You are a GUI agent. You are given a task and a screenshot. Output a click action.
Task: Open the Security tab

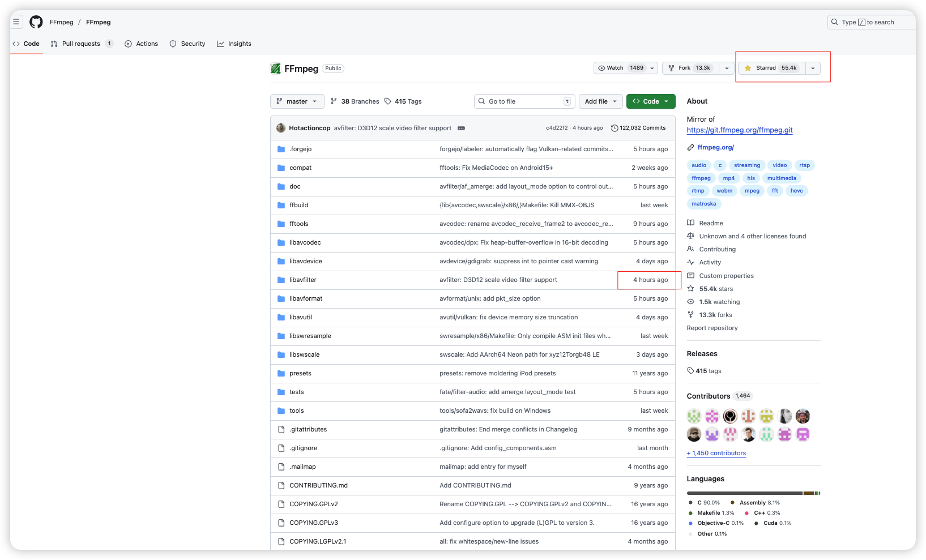click(x=187, y=44)
